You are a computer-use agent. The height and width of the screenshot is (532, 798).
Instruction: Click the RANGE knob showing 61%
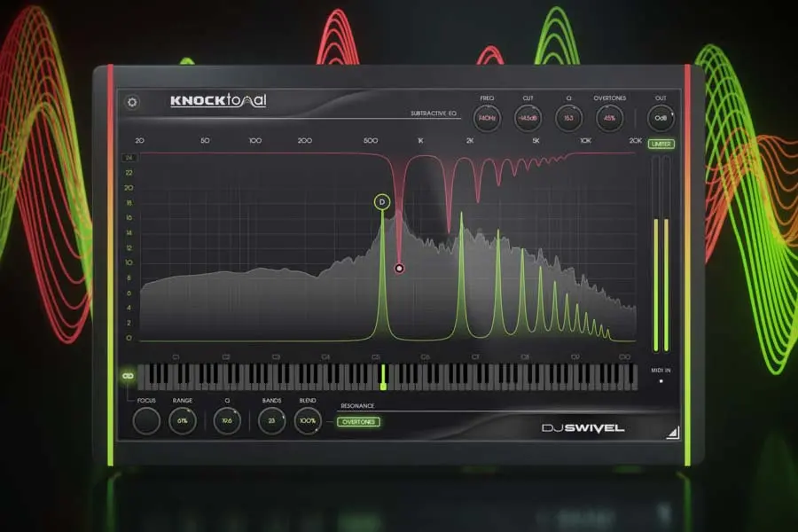coord(182,421)
